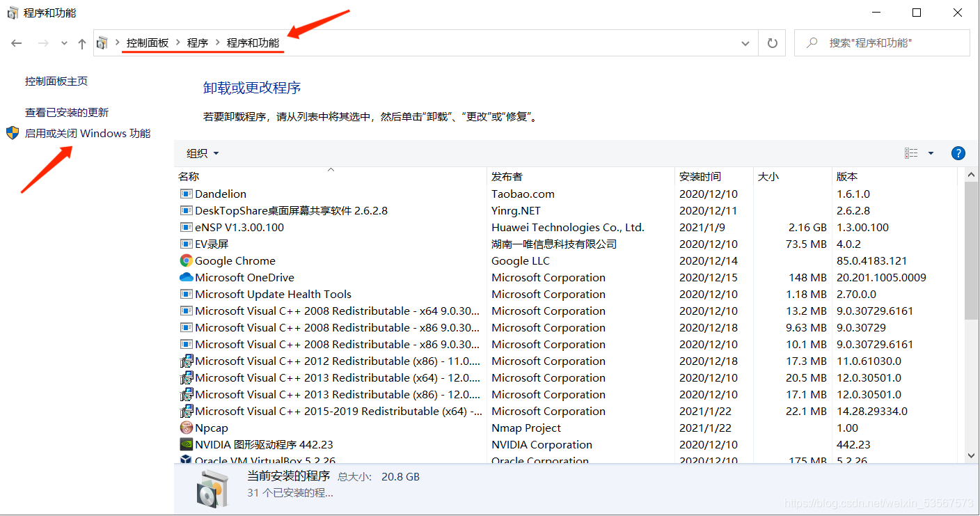
Task: Select Google Chrome row name
Action: pyautogui.click(x=235, y=260)
